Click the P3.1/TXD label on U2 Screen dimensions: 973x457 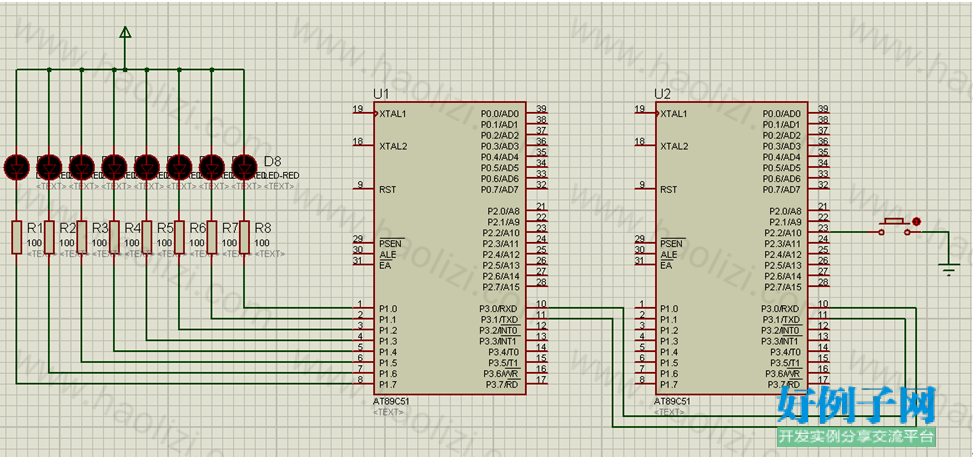781,319
